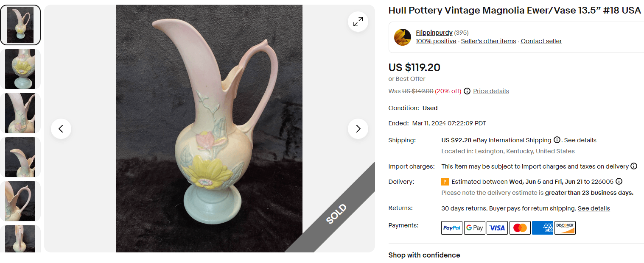Expand the vase photo to full screen

click(358, 21)
